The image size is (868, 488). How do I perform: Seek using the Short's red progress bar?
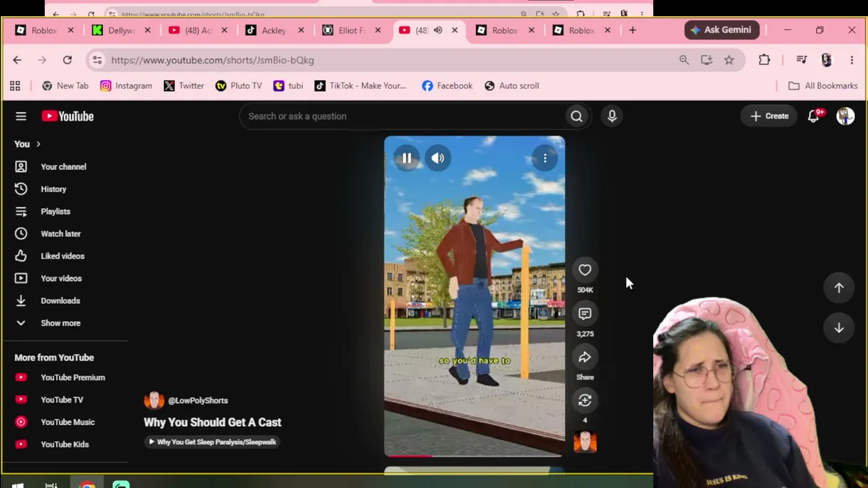click(x=474, y=455)
